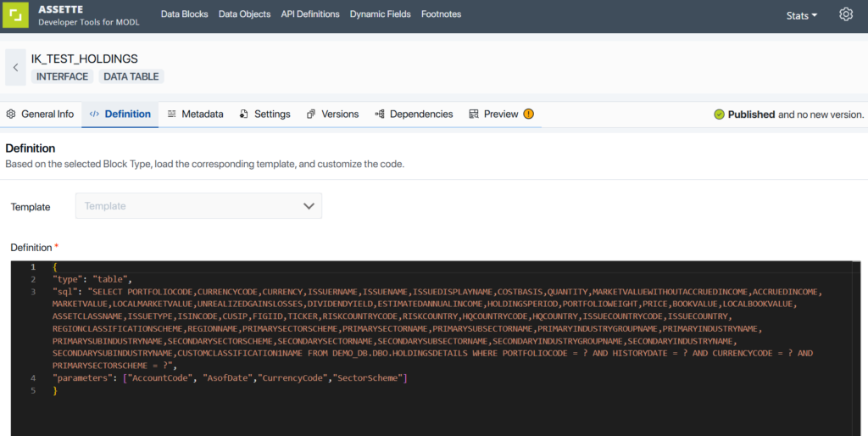Switch to the Metadata tab
Screen dimensions: 868x436
pyautogui.click(x=195, y=115)
